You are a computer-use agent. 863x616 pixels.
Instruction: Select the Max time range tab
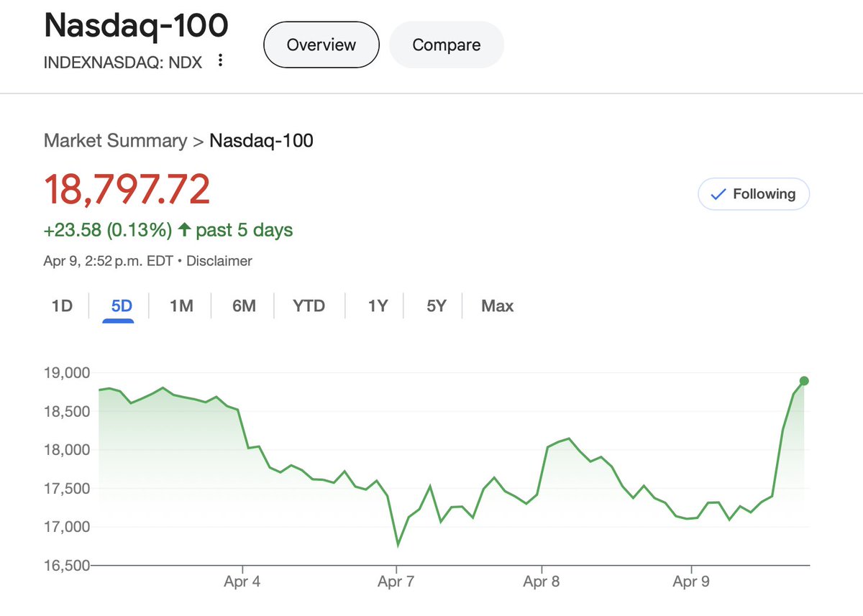(x=498, y=306)
